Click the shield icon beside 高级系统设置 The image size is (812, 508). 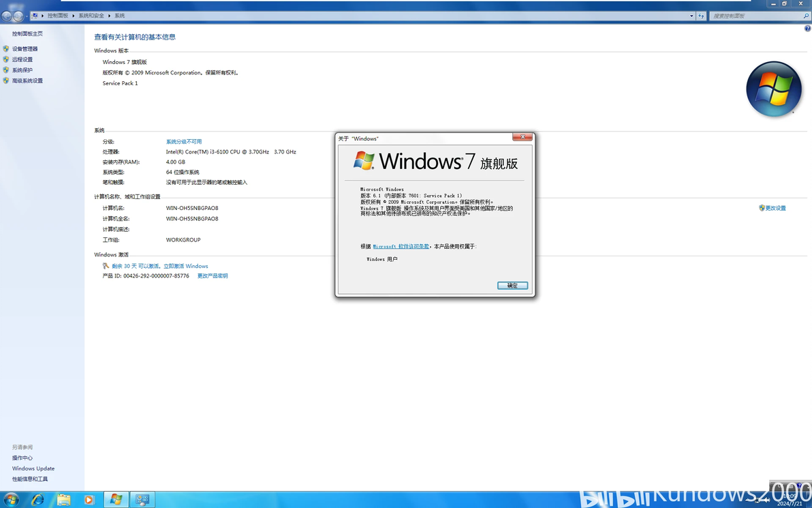[x=6, y=80]
